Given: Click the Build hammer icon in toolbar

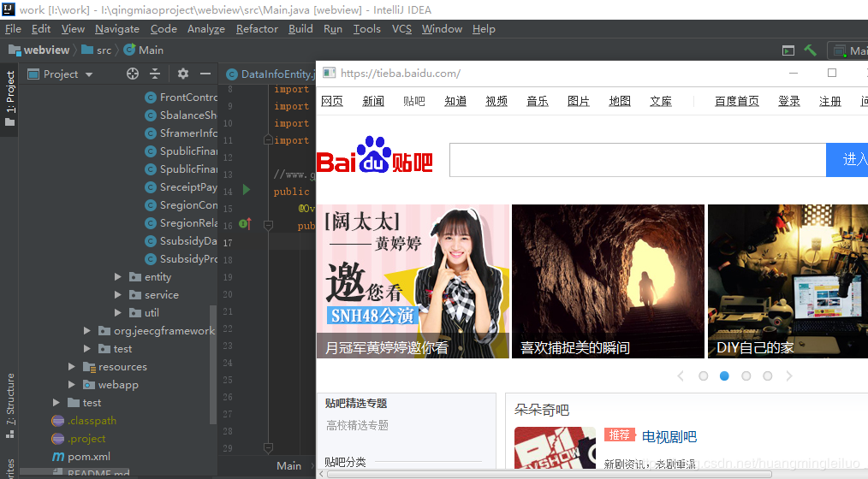Looking at the screenshot, I should (811, 50).
